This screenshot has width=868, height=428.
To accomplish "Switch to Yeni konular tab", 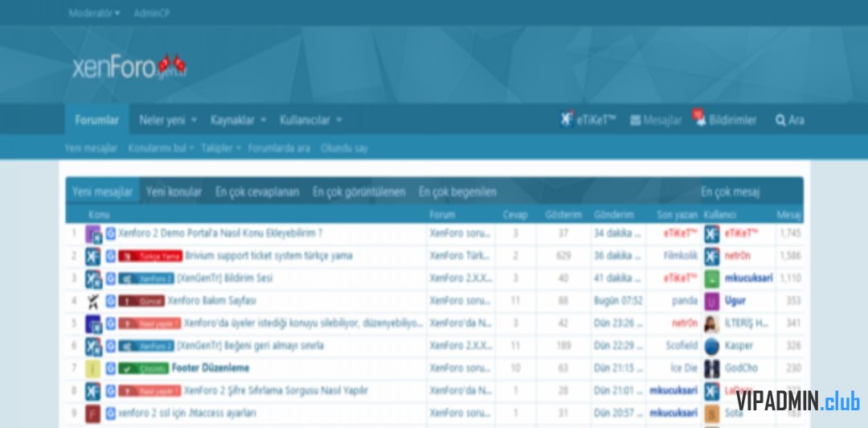I will click(x=174, y=191).
